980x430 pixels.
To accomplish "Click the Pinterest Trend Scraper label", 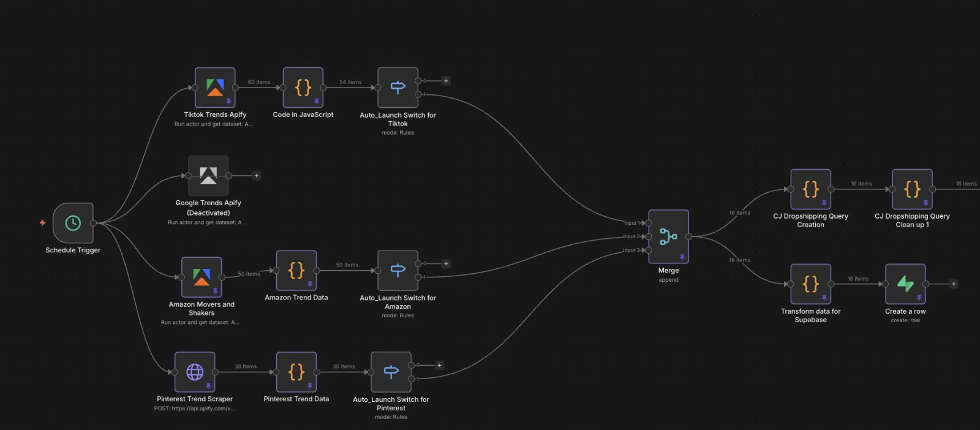I will pyautogui.click(x=195, y=399).
